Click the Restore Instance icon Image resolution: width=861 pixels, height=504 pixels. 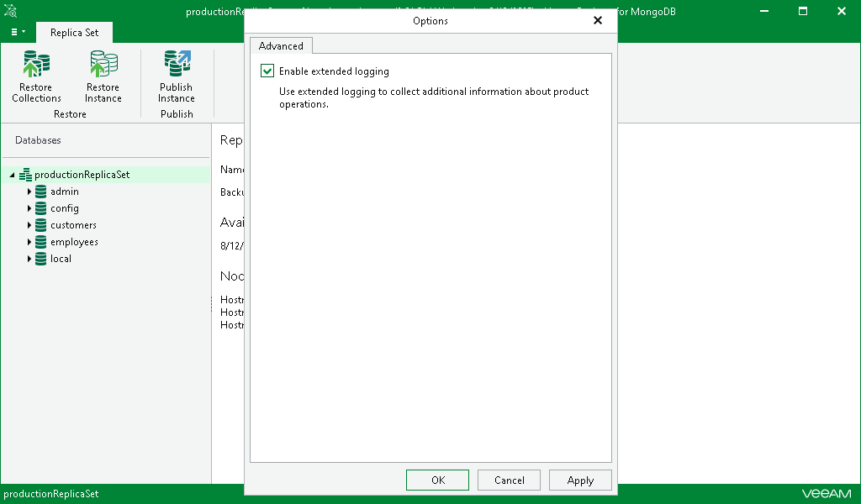[103, 64]
